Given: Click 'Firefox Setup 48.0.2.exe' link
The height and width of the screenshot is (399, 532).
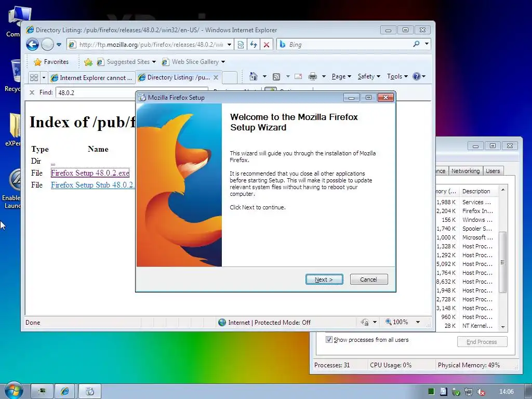Looking at the screenshot, I should (x=90, y=173).
